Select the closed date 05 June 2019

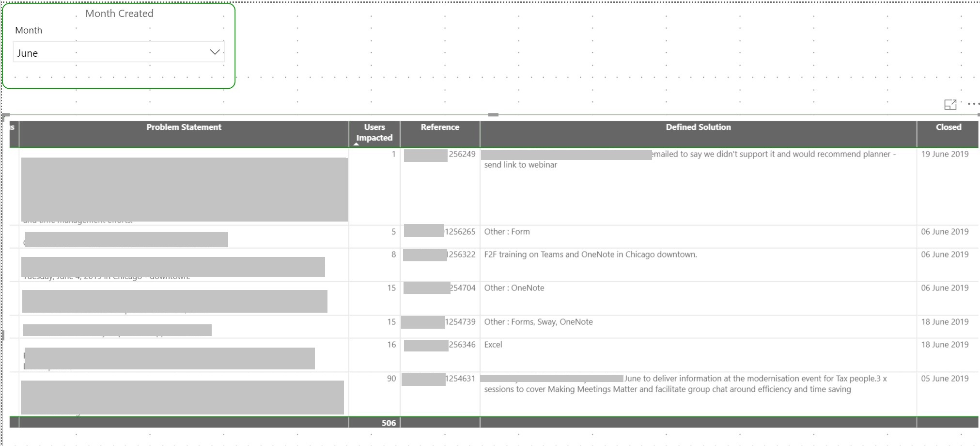click(x=945, y=379)
